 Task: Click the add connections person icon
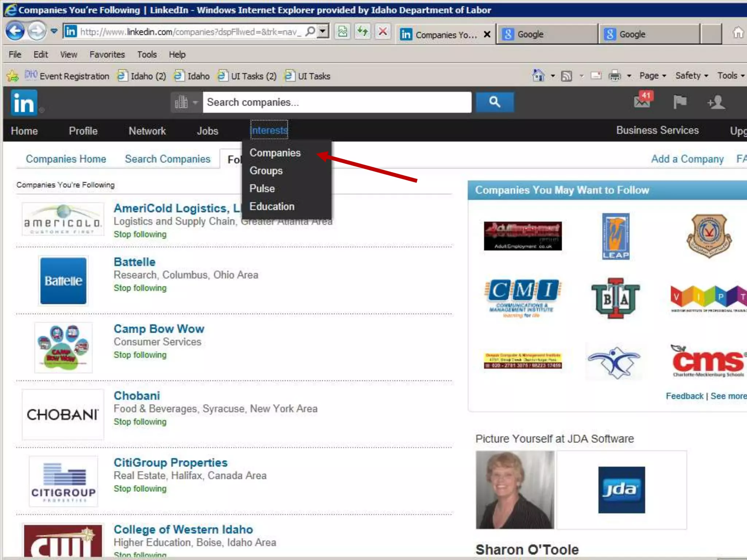716,102
